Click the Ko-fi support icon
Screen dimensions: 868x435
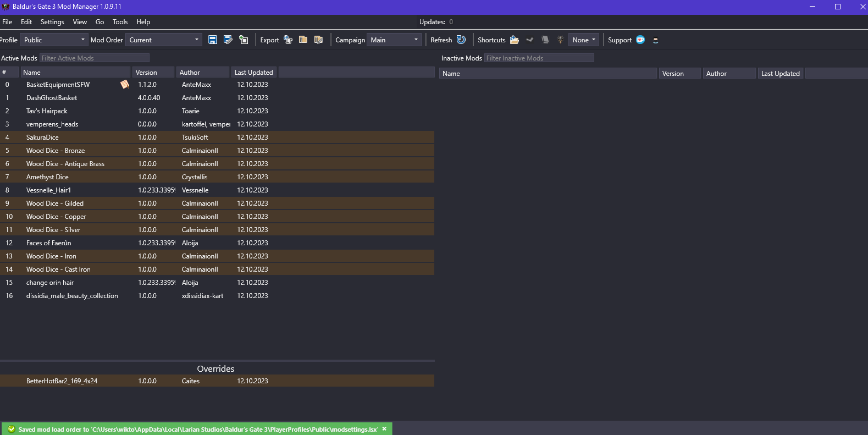point(640,40)
